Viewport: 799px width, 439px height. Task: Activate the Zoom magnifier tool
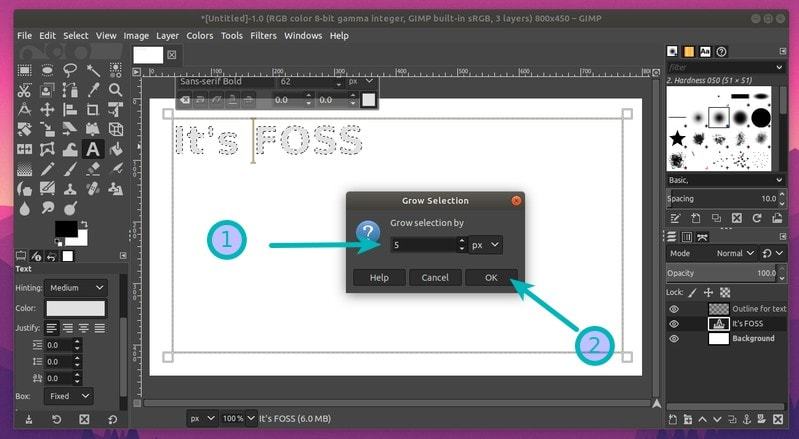click(x=116, y=89)
